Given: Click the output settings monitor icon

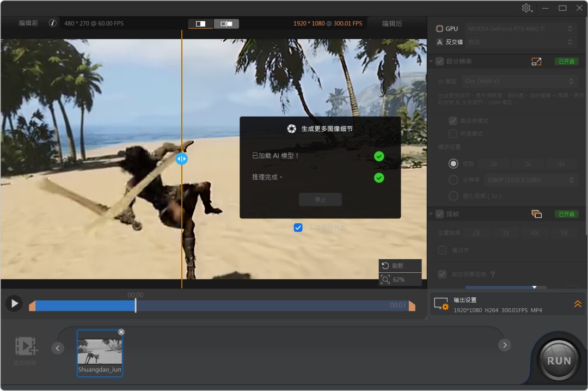Looking at the screenshot, I should 441,304.
